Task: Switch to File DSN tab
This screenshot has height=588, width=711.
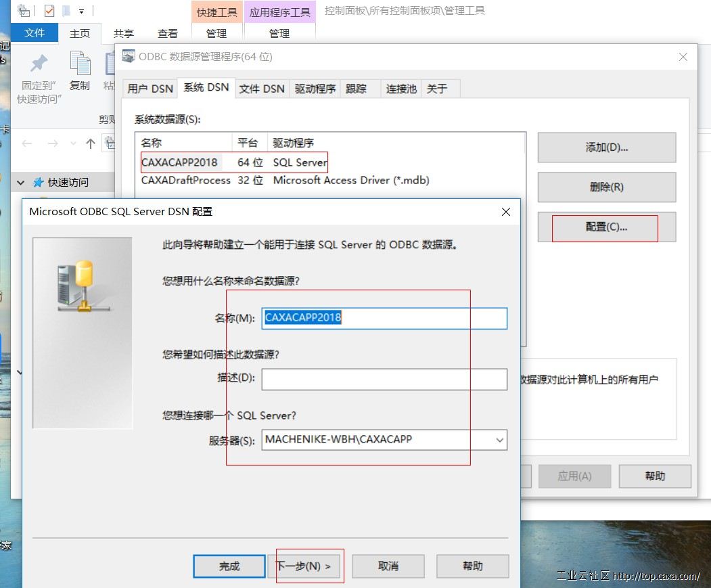Action: point(262,89)
